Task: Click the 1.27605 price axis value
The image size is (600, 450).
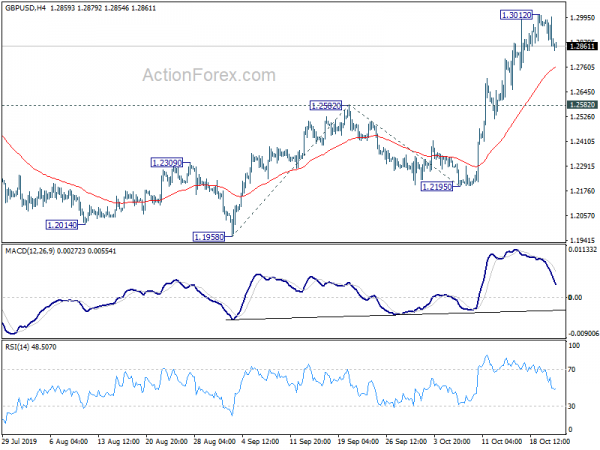Action: point(582,67)
